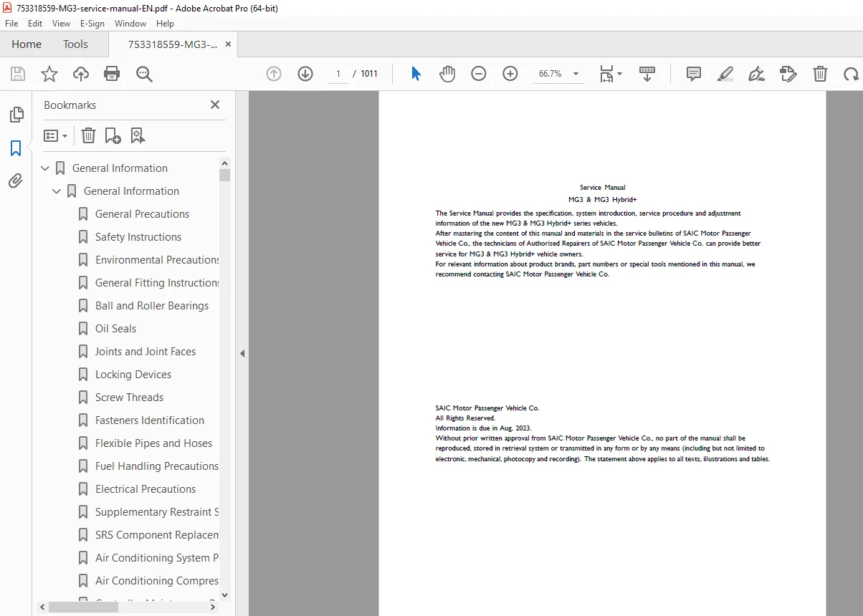Click the Save file icon

[x=18, y=74]
